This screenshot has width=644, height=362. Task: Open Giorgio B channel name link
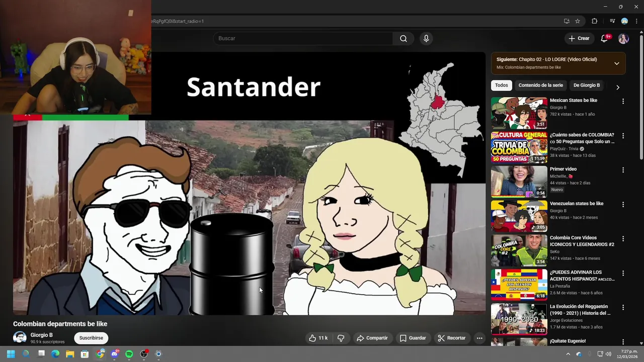coord(41,335)
